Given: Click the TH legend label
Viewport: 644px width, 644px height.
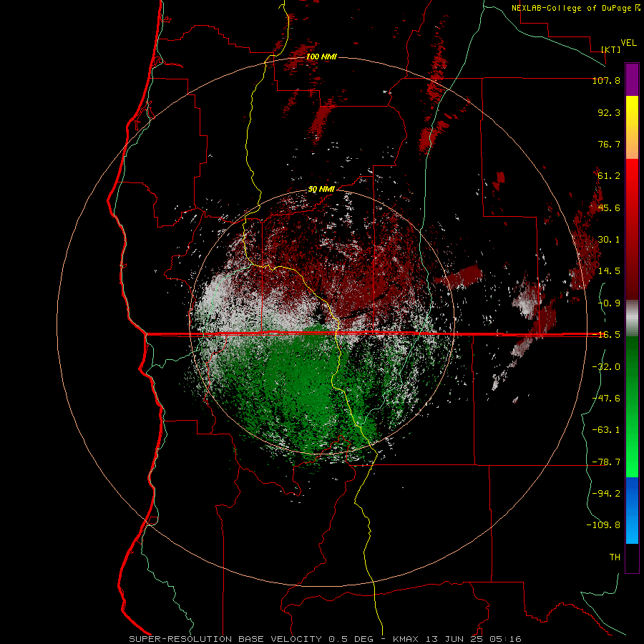Looking at the screenshot, I should (x=615, y=557).
